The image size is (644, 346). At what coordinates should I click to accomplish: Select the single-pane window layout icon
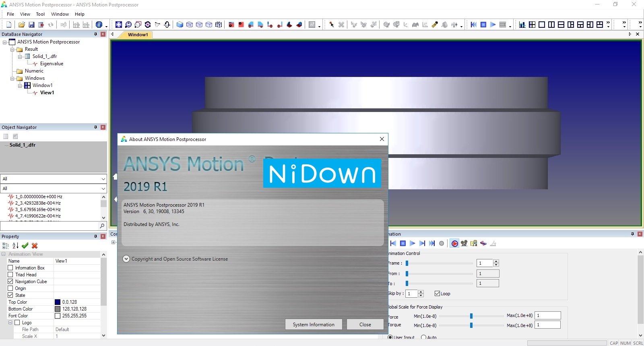[x=542, y=25]
